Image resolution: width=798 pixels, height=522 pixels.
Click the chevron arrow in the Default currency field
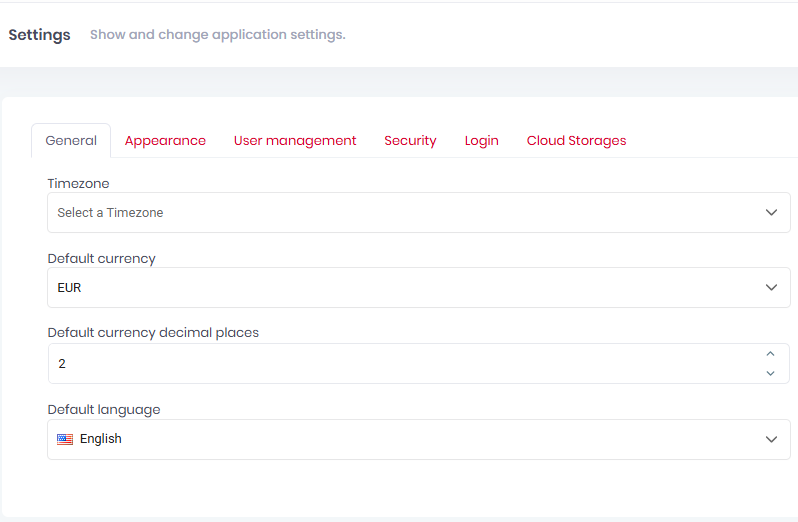[771, 287]
